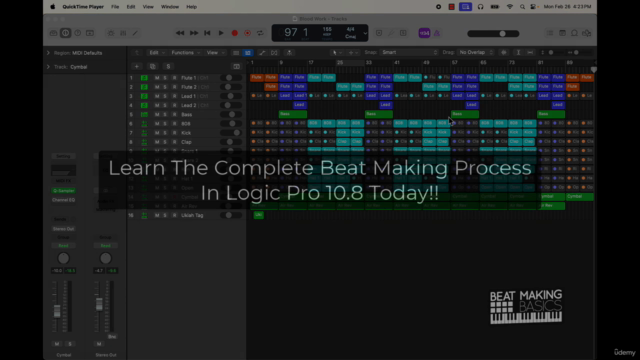Image resolution: width=640 pixels, height=360 pixels.
Task: Click the Cymbal channel strip pan knob
Action: (x=63, y=258)
